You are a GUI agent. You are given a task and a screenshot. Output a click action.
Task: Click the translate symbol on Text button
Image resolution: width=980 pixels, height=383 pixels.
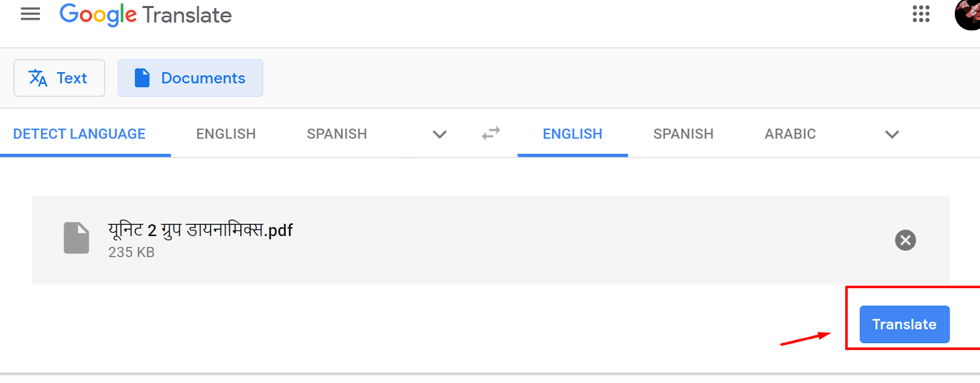(x=38, y=78)
